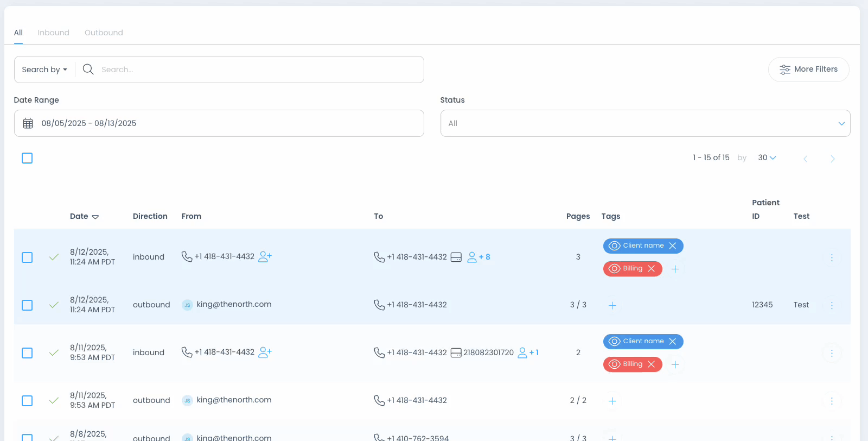Select the 8/12 outbound fax checkbox
Viewport: 868px width, 441px height.
(27, 305)
